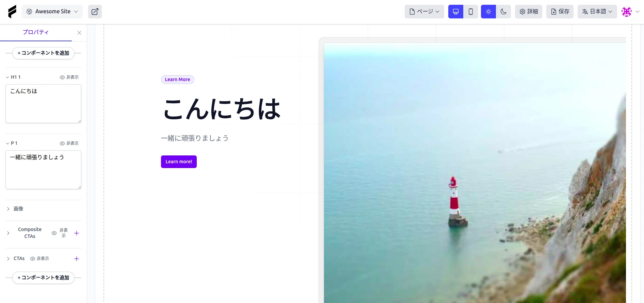This screenshot has width=644, height=303.
Task: Hide the H1 1 element
Action: point(69,77)
